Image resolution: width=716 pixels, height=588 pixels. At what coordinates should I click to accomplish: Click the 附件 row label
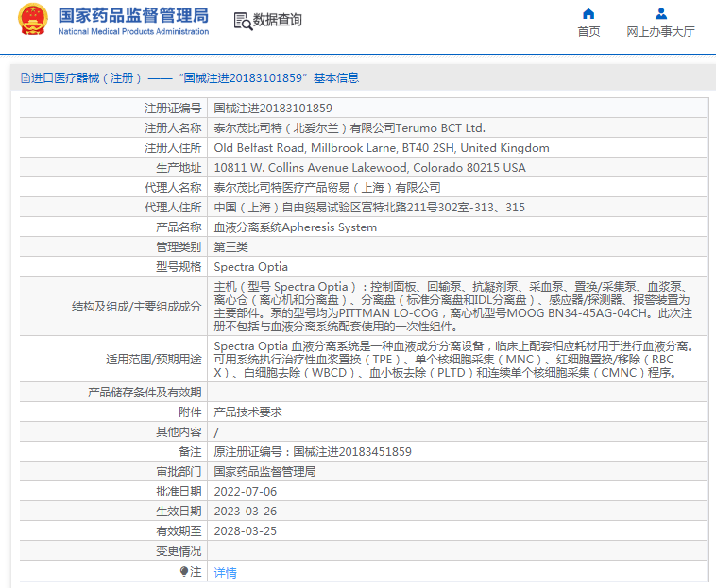[190, 412]
